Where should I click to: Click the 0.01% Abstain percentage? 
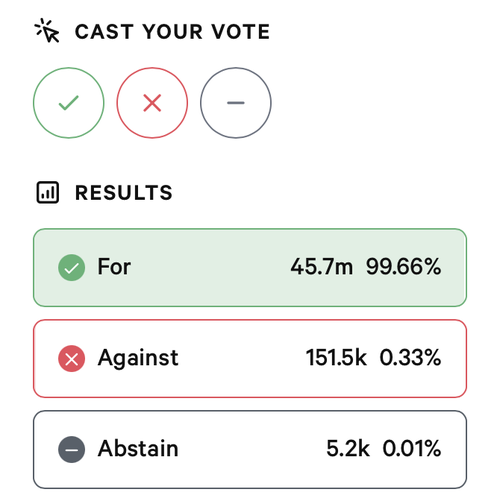412,448
